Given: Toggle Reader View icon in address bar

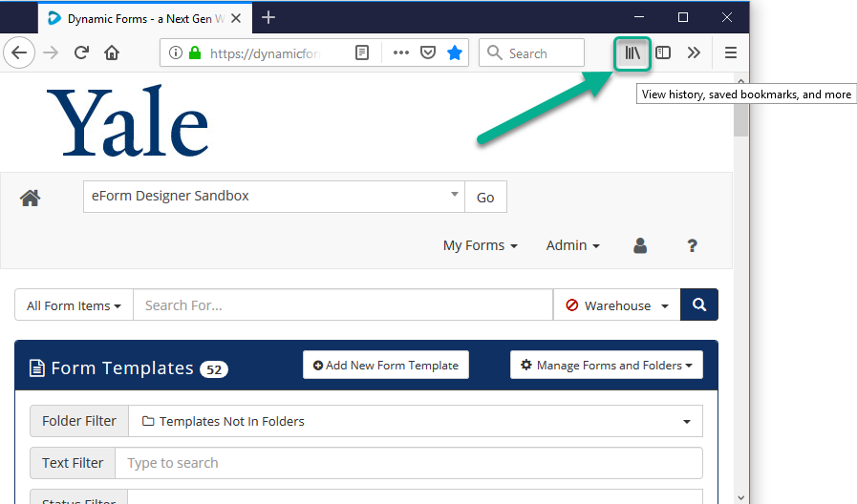Looking at the screenshot, I should [362, 53].
